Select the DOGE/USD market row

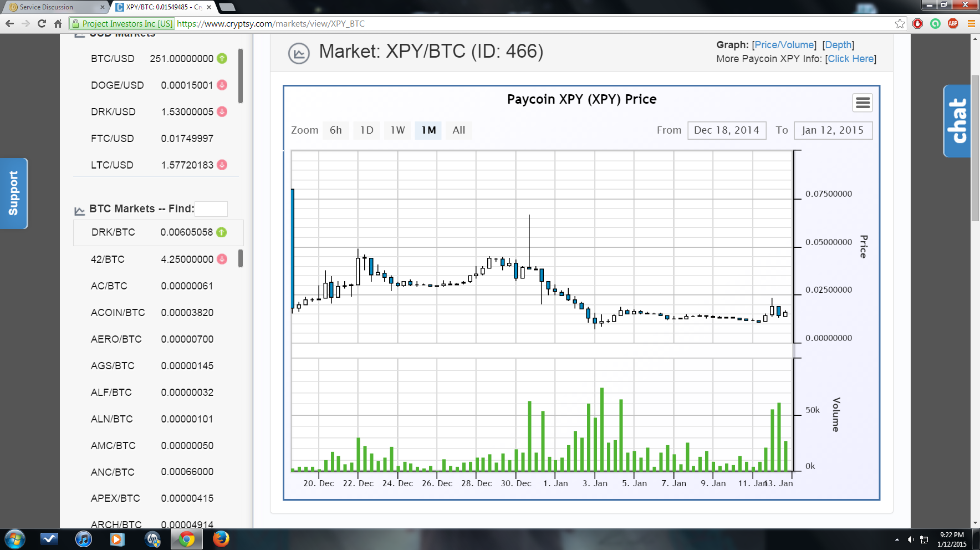click(x=159, y=85)
